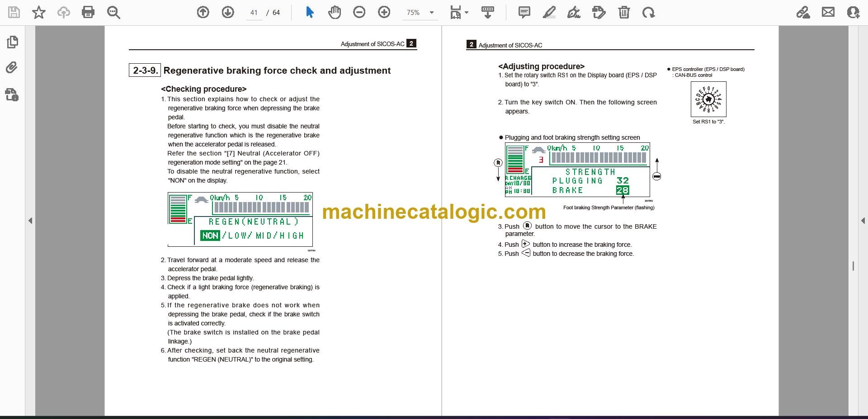868x419 pixels.
Task: Click the heading 'Regenerative braking force check and adjustment'
Action: click(x=277, y=71)
